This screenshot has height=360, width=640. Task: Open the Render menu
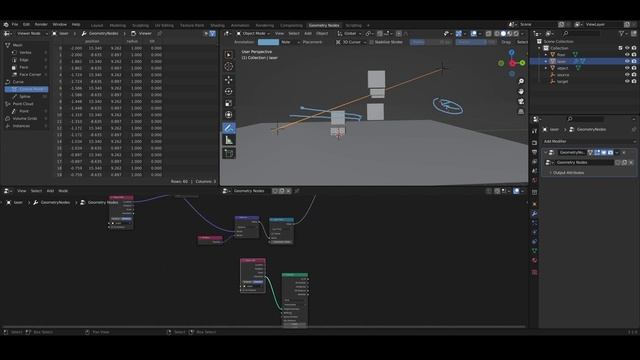[41, 24]
